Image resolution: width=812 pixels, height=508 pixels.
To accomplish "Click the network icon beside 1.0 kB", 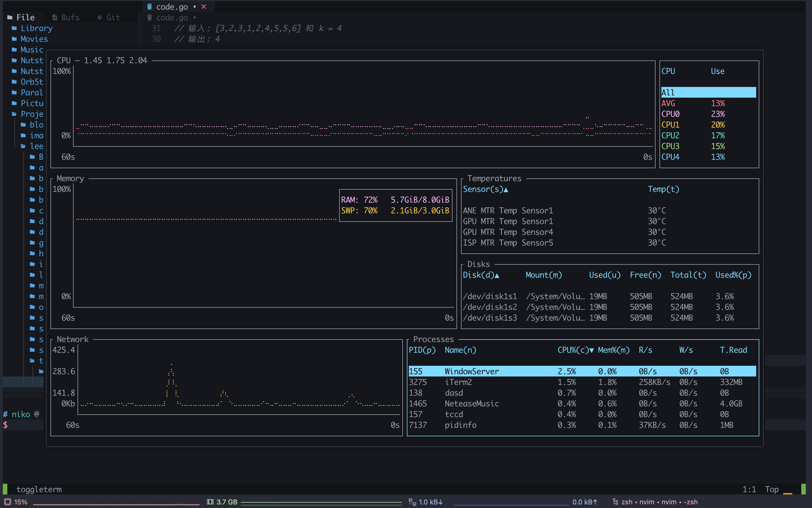I will click(412, 502).
